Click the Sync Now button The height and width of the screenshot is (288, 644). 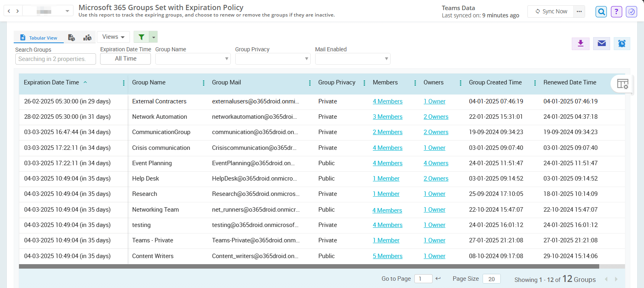pos(551,11)
